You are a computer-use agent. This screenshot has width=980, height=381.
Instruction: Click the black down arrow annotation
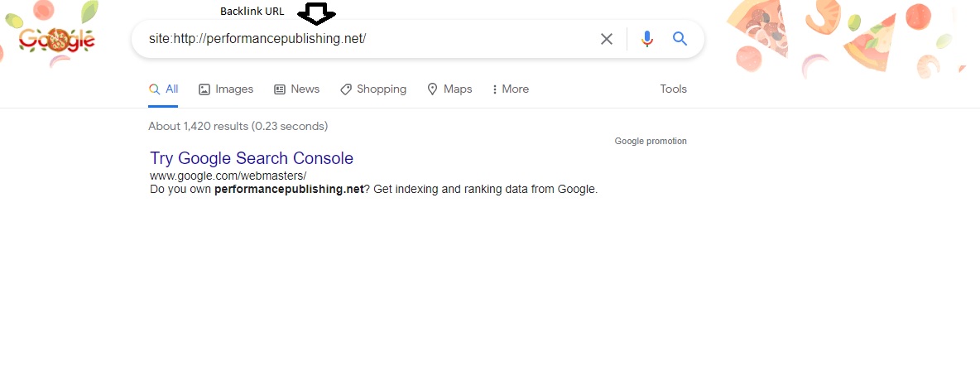click(317, 13)
